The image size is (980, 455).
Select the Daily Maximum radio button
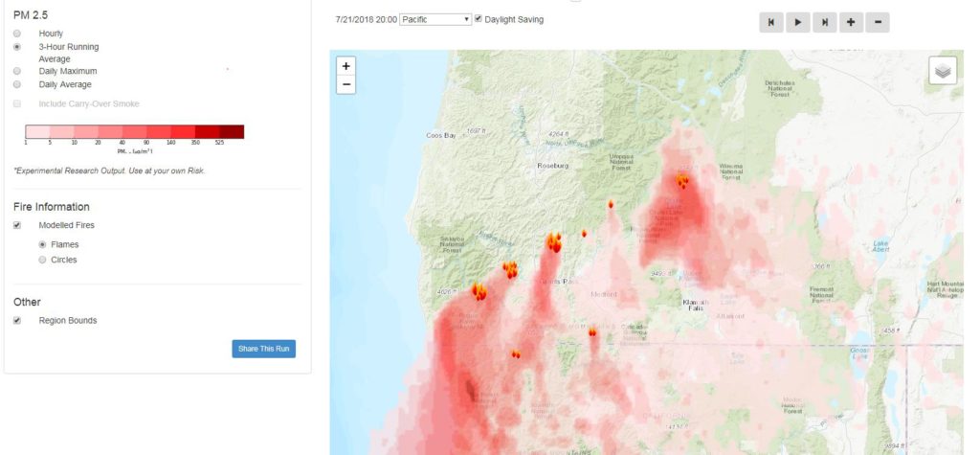(x=17, y=71)
